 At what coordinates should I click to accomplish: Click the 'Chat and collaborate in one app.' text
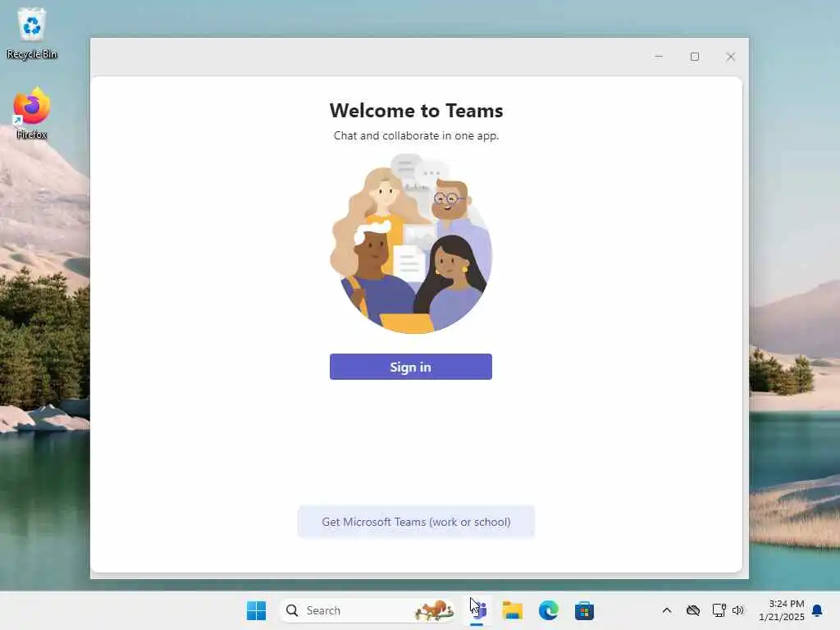416,135
